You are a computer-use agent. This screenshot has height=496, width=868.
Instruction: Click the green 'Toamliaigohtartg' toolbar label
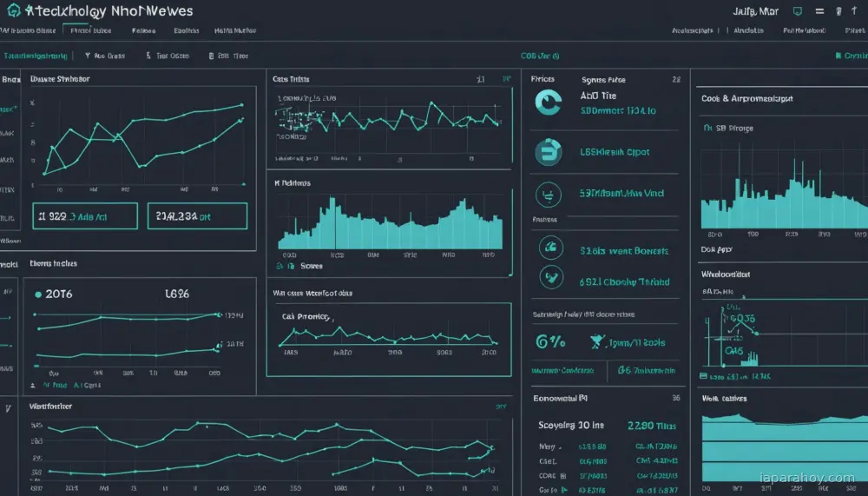click(x=35, y=56)
